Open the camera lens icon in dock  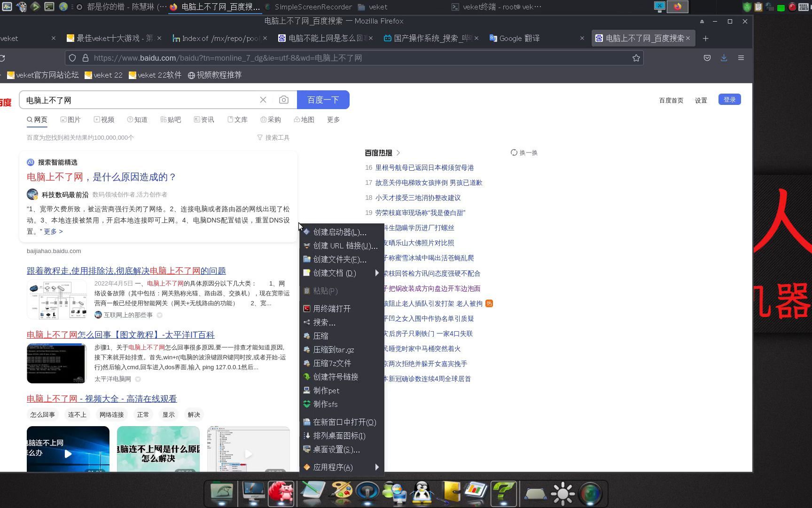[x=590, y=493]
